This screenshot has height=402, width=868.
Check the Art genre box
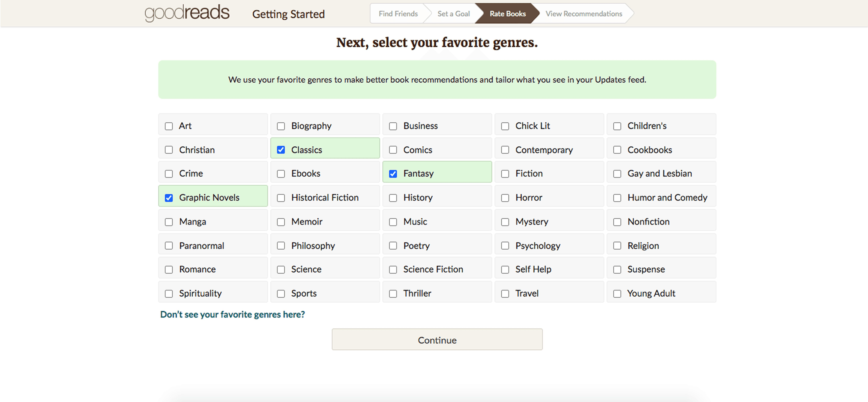[169, 126]
